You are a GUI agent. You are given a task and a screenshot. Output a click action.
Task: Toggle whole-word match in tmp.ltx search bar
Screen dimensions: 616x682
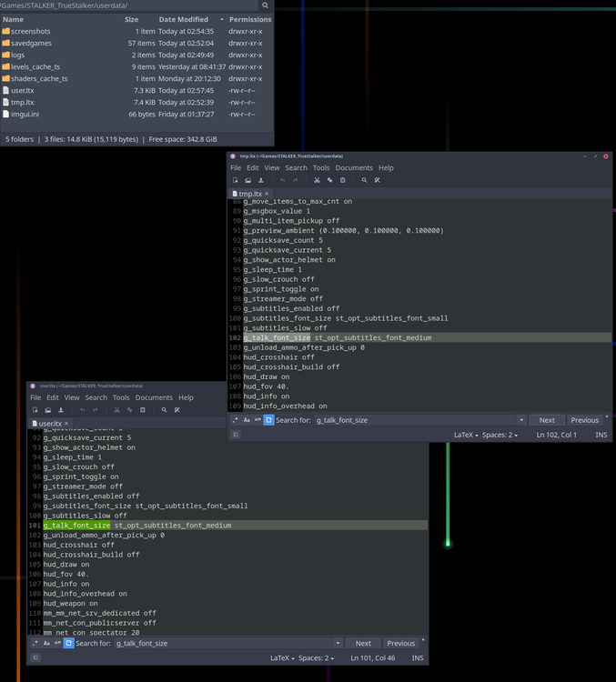point(258,420)
